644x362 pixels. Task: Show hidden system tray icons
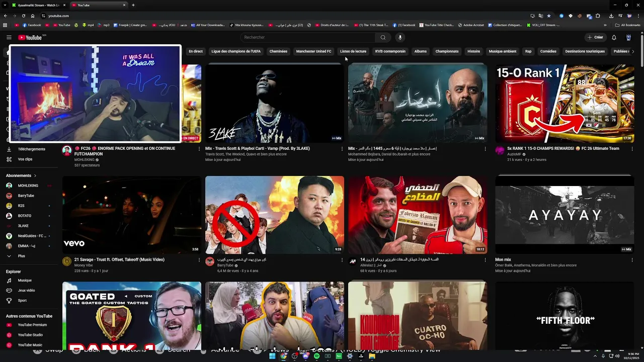[x=596, y=356]
